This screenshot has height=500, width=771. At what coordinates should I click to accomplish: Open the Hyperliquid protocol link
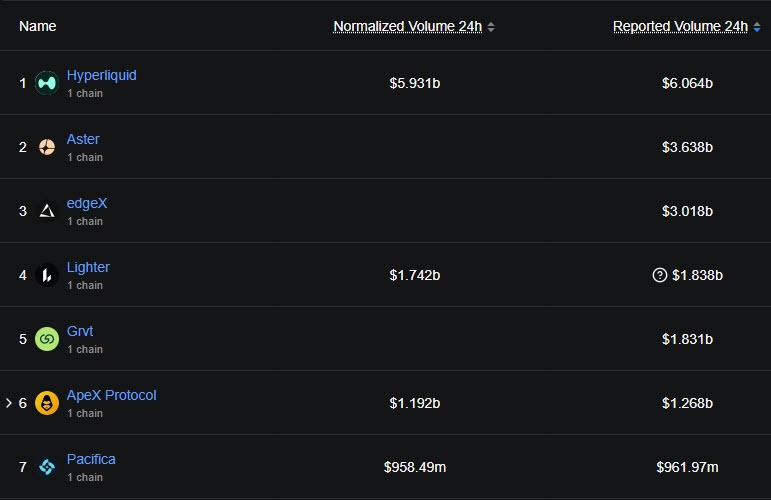pyautogui.click(x=101, y=75)
